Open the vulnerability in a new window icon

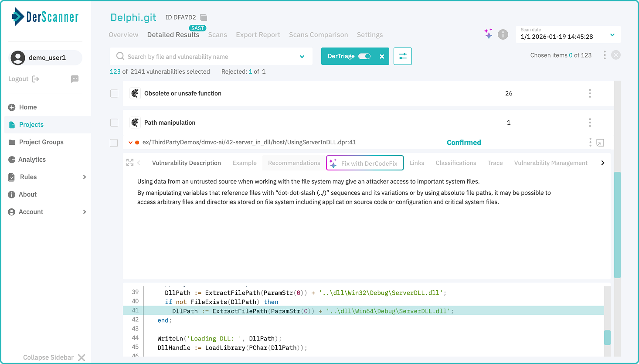[600, 142]
